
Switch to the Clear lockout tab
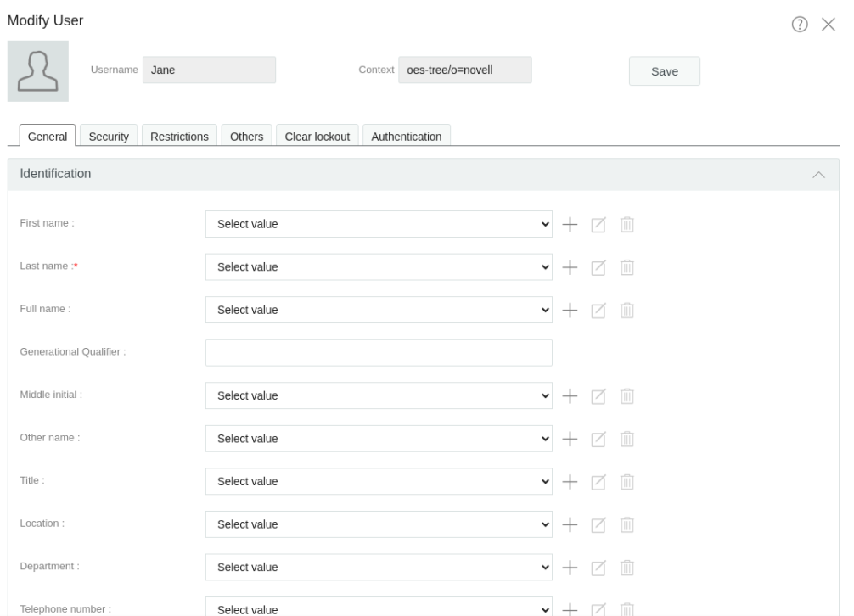click(x=317, y=133)
